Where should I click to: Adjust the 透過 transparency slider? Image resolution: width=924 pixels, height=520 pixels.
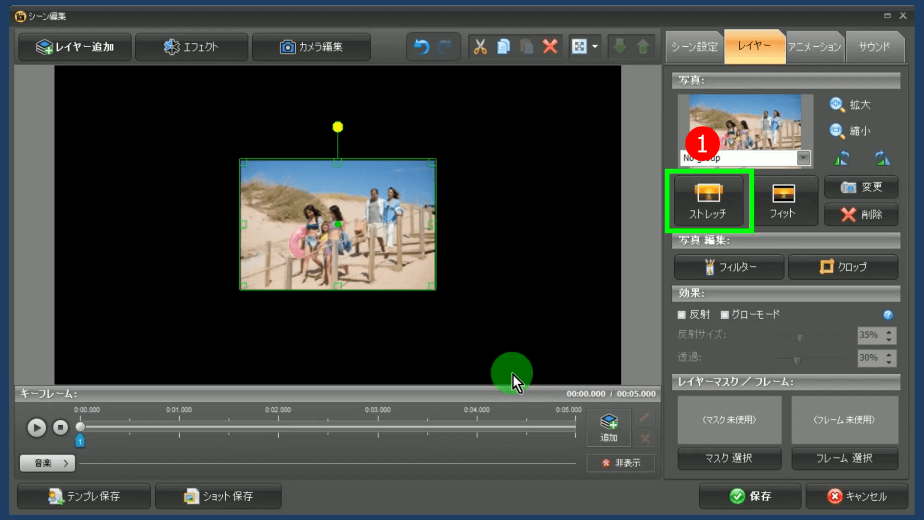tap(796, 358)
